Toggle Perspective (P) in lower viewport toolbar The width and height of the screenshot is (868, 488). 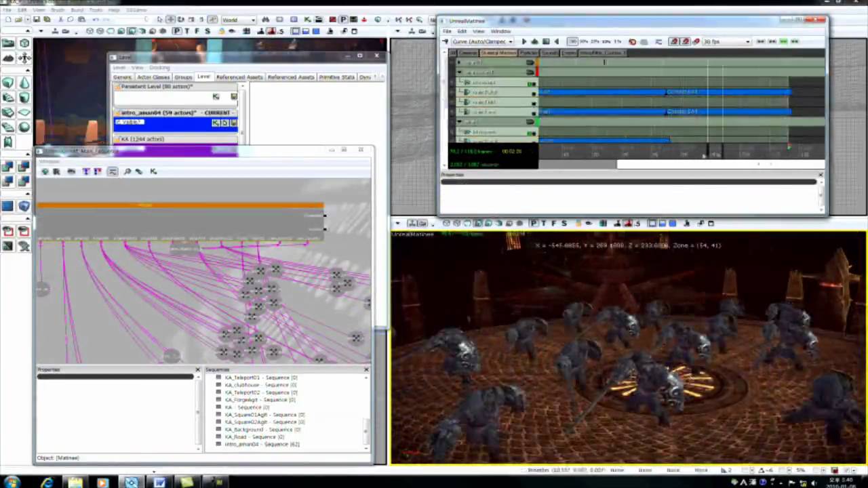click(534, 223)
